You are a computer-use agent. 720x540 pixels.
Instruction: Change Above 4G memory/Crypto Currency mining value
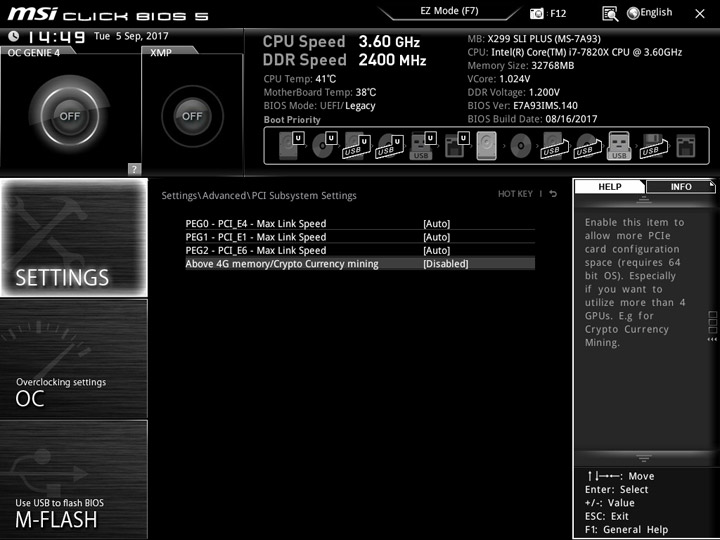click(x=360, y=264)
